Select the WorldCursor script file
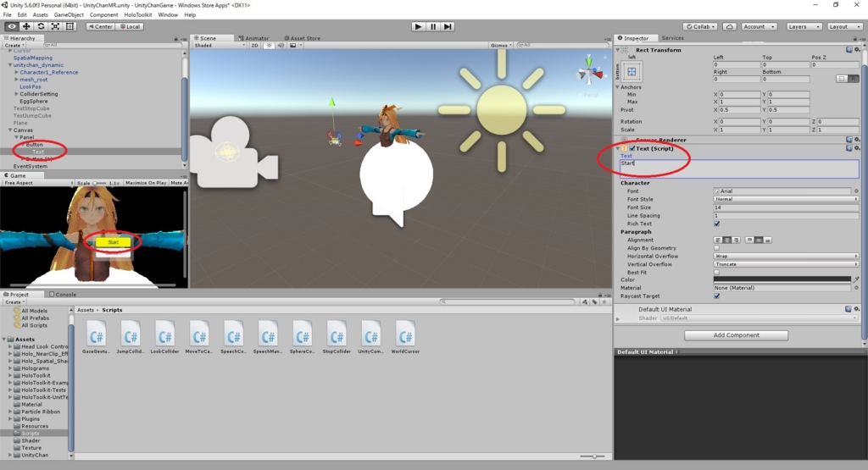This screenshot has height=470, width=868. [405, 337]
